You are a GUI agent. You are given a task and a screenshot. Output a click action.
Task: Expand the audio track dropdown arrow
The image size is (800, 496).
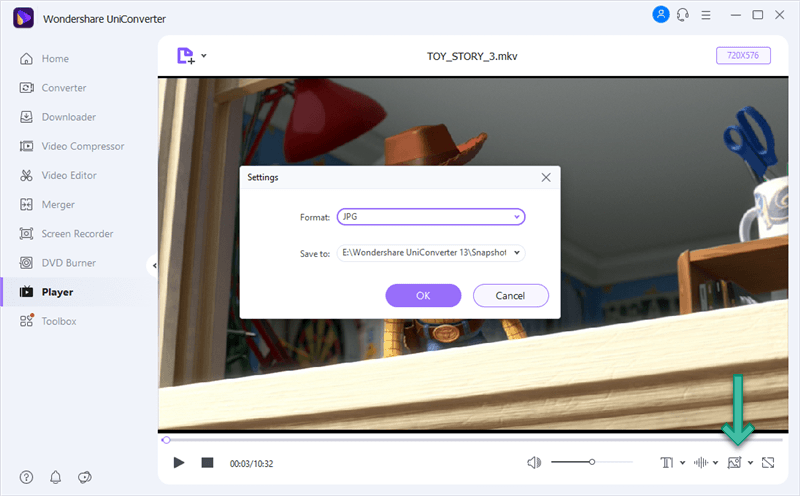point(715,463)
